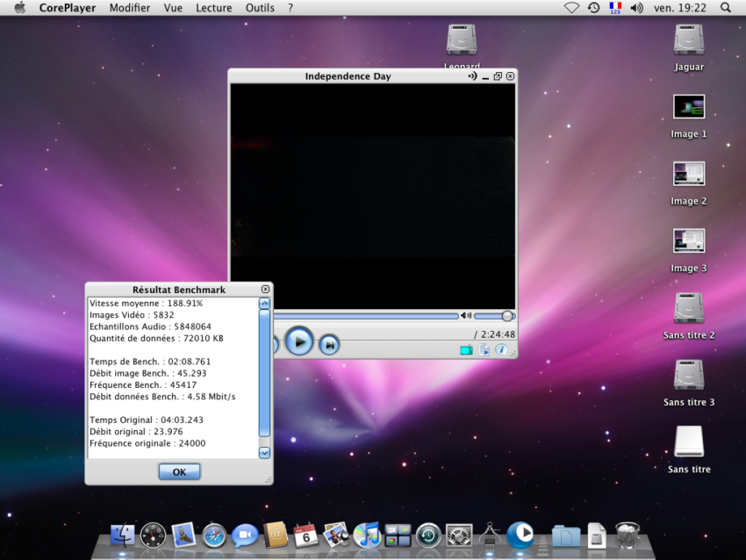Select the Image 1 file thumbnail

pos(689,106)
